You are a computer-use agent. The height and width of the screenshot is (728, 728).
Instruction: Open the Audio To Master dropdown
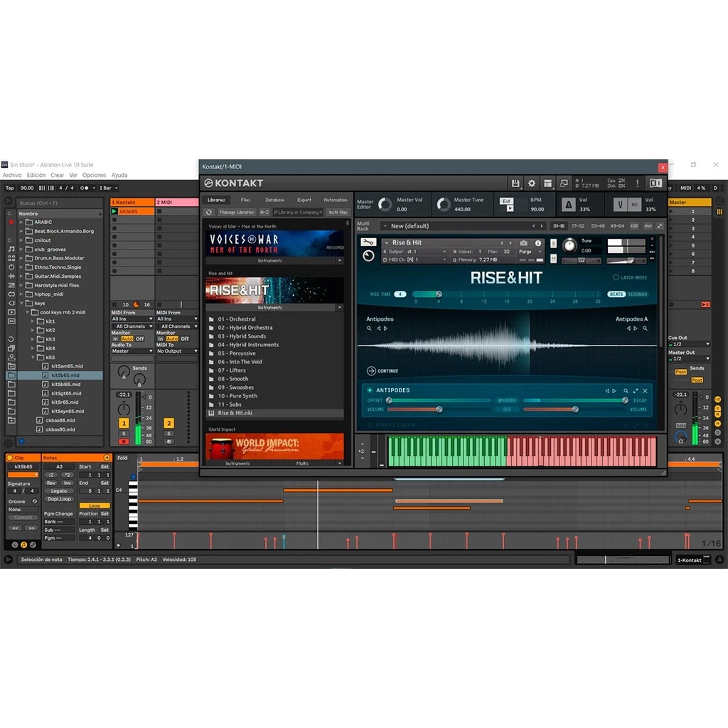point(132,351)
